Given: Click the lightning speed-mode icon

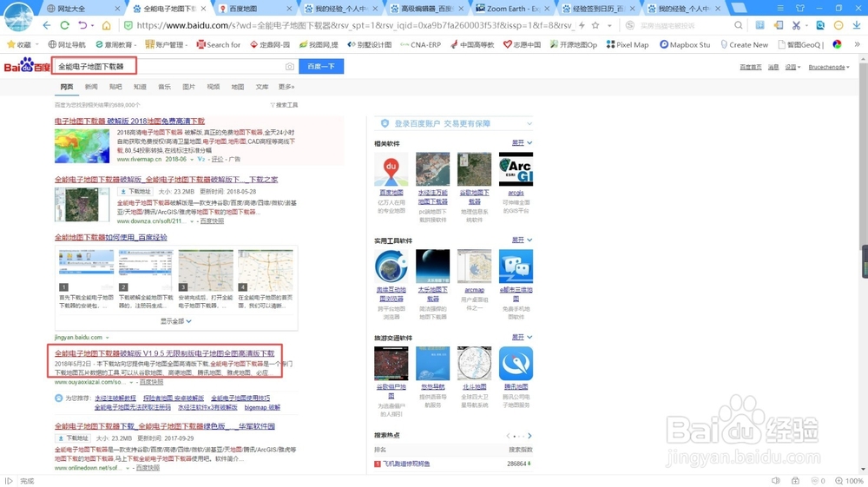Looking at the screenshot, I should 582,25.
